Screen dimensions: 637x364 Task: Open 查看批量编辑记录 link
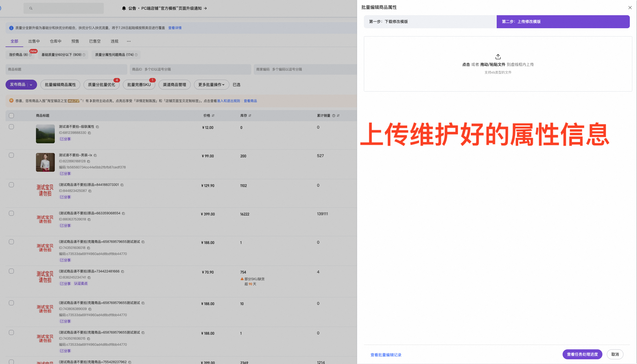point(386,355)
